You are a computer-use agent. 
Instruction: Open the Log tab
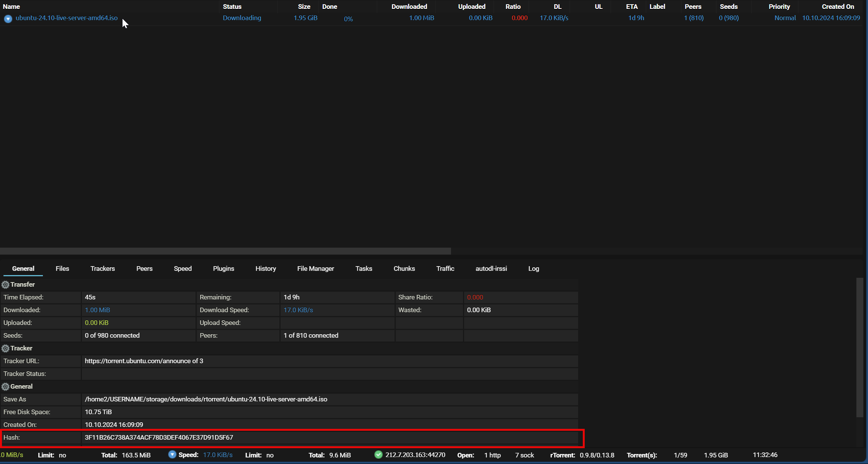(533, 269)
